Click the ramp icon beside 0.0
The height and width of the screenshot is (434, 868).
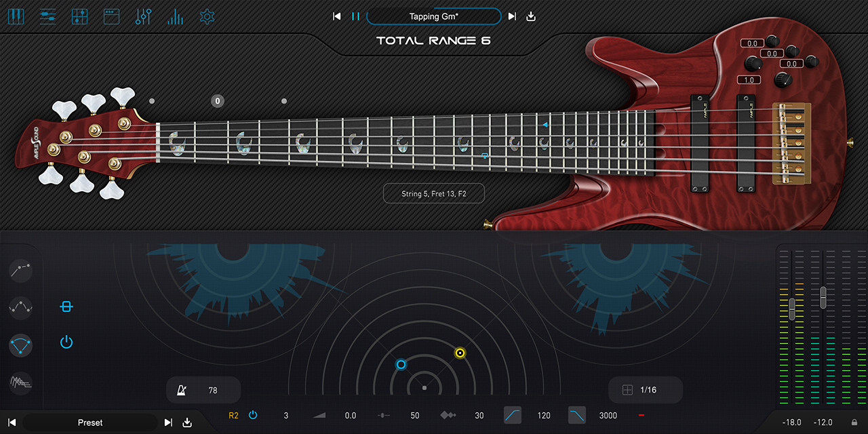point(319,415)
